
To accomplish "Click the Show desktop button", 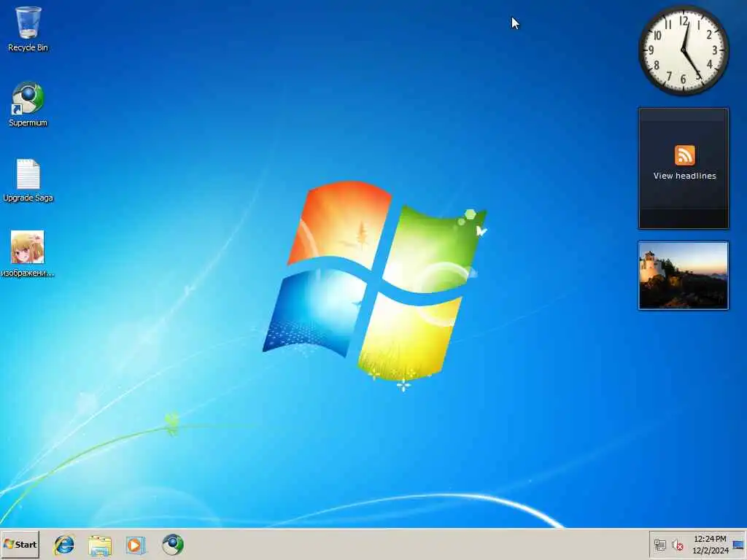I will (739, 545).
